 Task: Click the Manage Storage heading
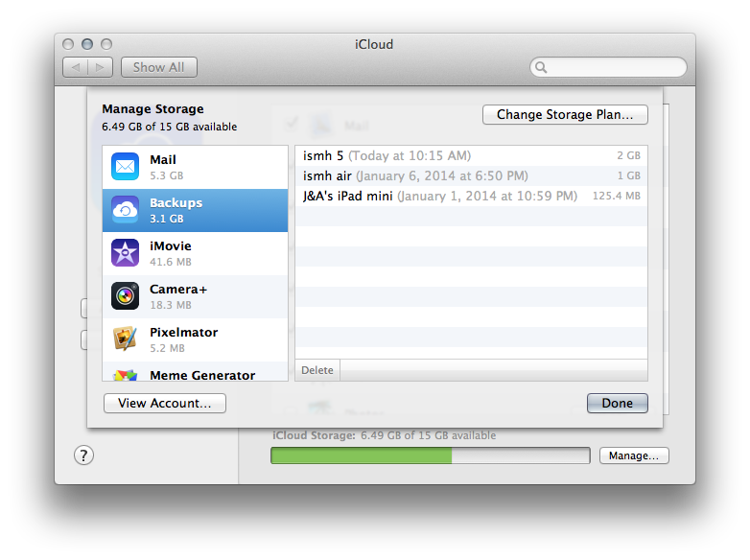click(153, 109)
